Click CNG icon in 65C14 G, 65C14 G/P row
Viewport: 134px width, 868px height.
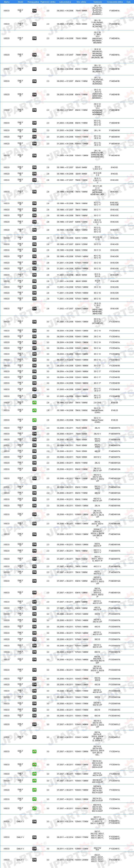[34, 808]
